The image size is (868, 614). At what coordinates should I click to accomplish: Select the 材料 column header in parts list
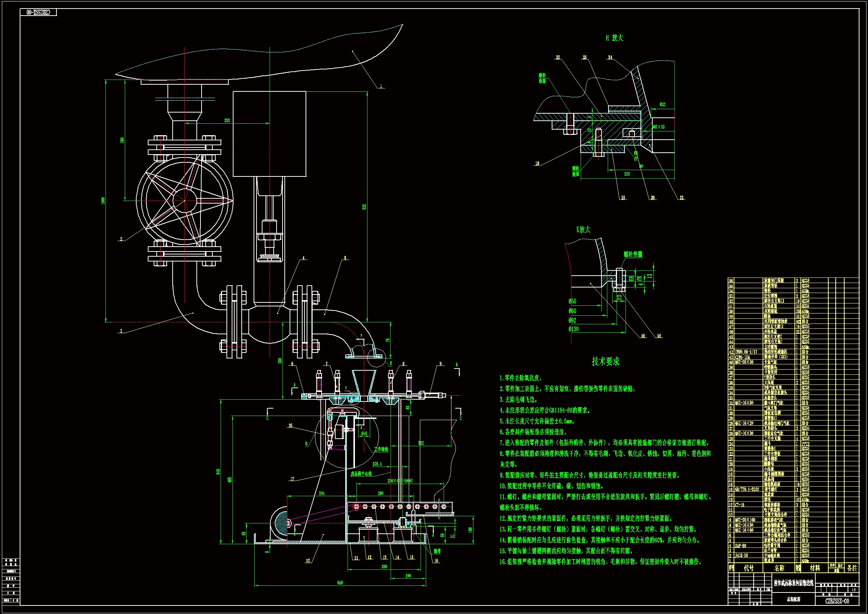pos(815,568)
